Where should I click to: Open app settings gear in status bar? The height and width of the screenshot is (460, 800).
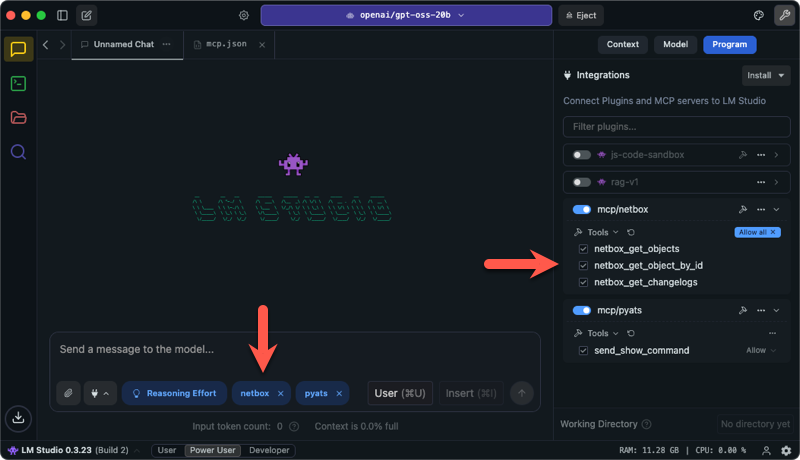[786, 450]
